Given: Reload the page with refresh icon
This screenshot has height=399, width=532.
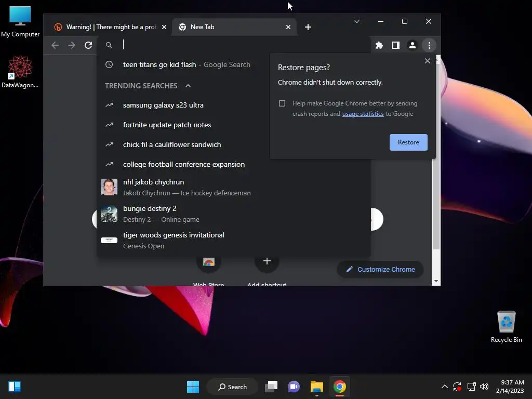Looking at the screenshot, I should coord(88,45).
